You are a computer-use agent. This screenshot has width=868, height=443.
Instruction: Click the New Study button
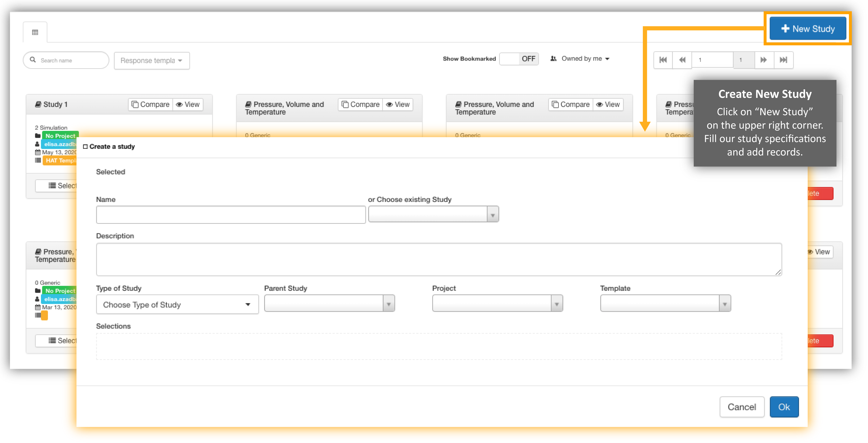click(808, 29)
